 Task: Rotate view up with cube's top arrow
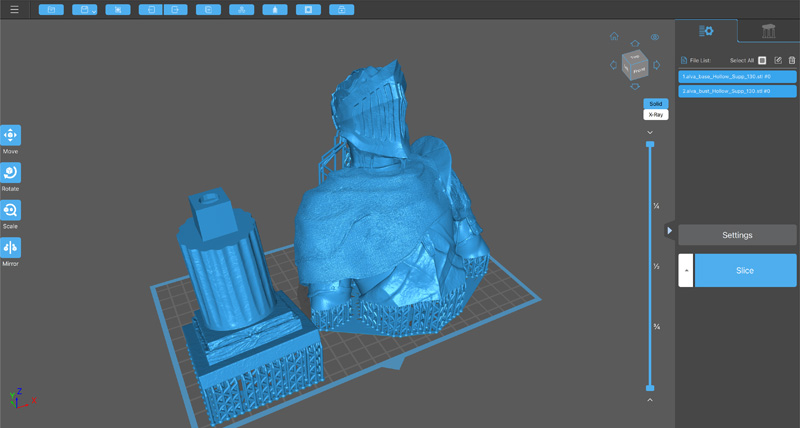coord(635,43)
